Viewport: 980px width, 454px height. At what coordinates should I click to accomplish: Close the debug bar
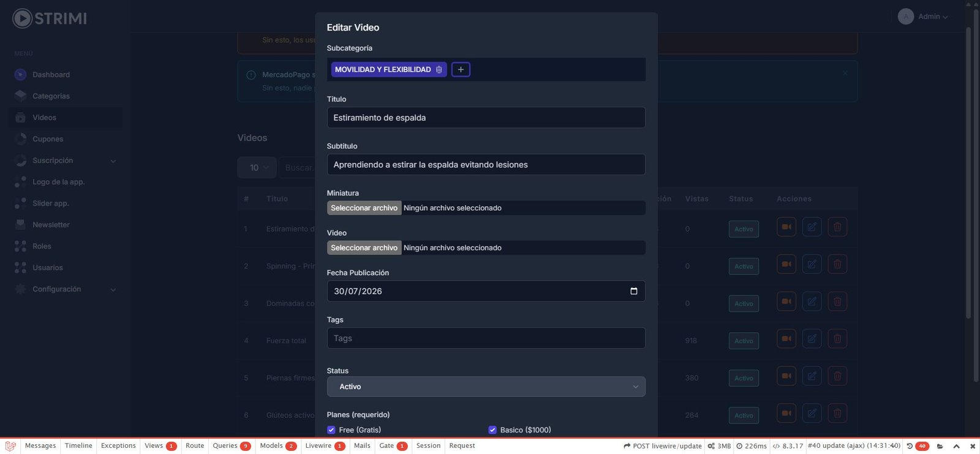tap(973, 446)
